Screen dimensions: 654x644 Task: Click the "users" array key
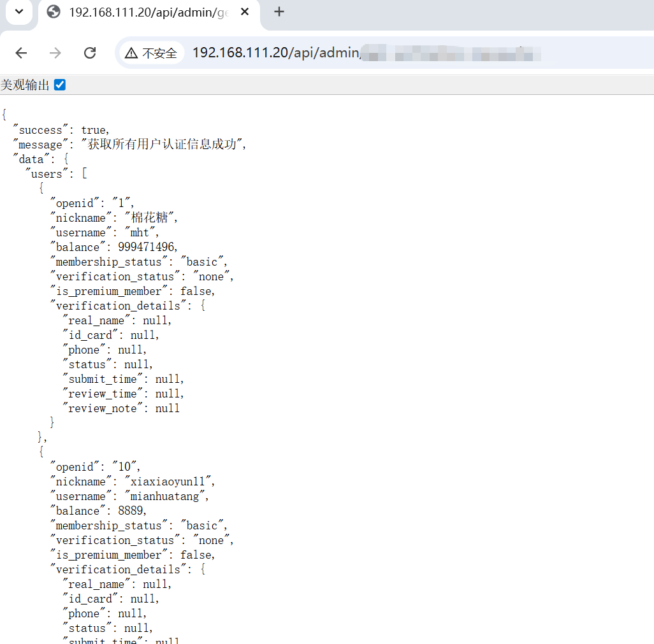(x=47, y=174)
